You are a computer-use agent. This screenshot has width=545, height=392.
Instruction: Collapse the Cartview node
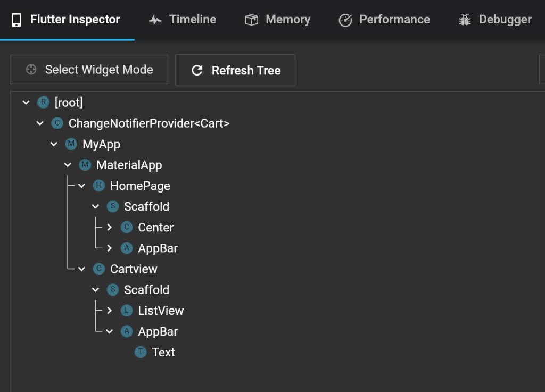(81, 269)
